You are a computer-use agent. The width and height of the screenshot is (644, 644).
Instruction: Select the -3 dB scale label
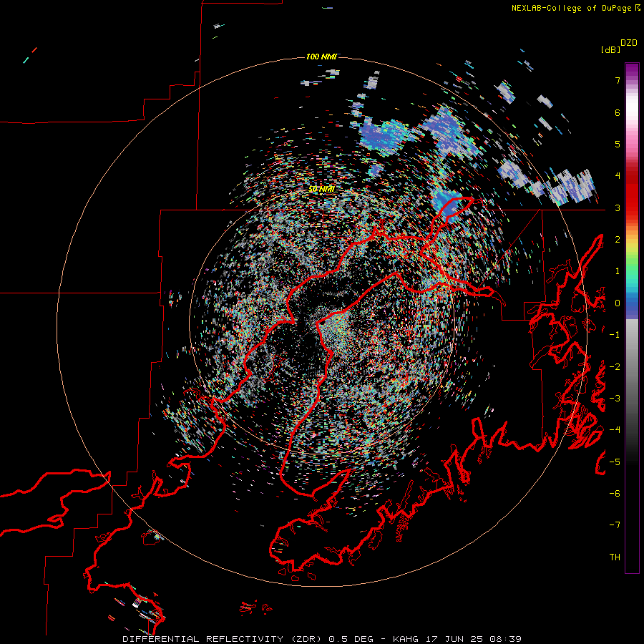(615, 399)
